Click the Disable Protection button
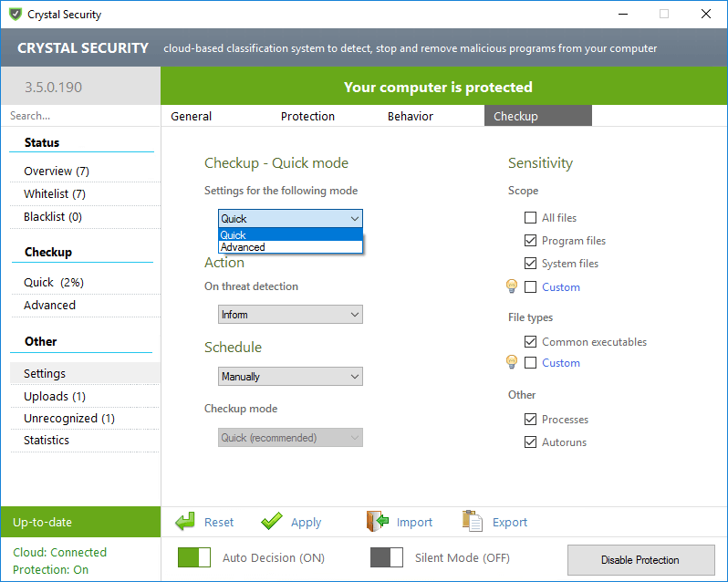The width and height of the screenshot is (728, 582). pyautogui.click(x=640, y=560)
